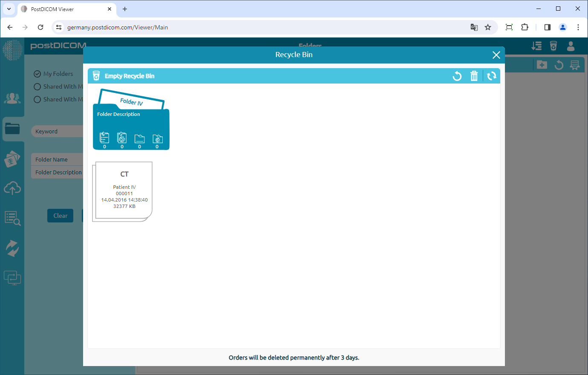Select the order search list icon in sidebar
588x375 pixels.
click(13, 218)
